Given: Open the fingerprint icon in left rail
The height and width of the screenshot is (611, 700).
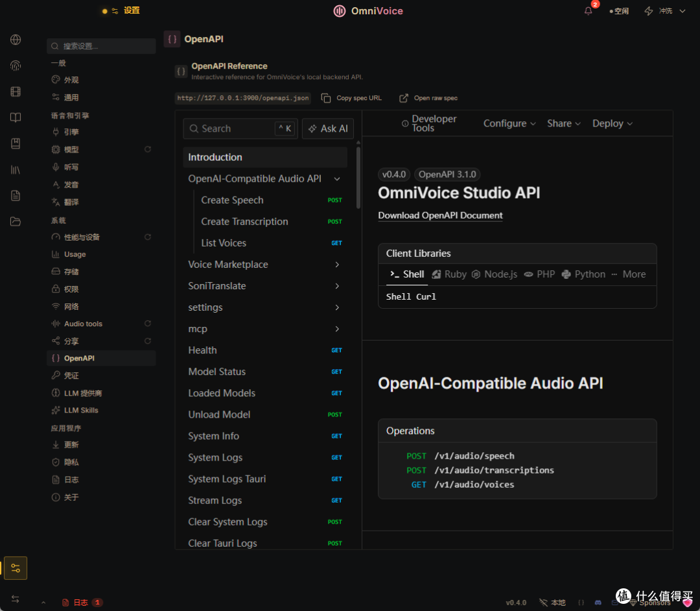Looking at the screenshot, I should click(16, 66).
